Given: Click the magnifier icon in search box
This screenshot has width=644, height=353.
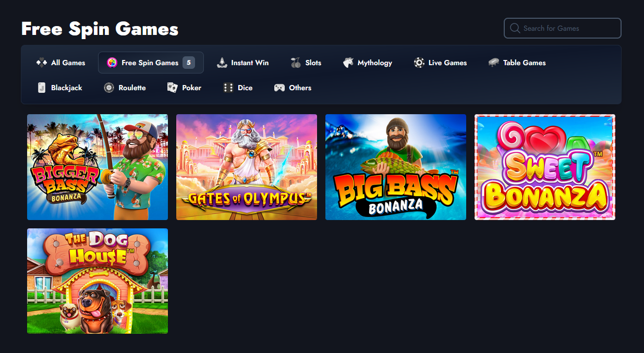Looking at the screenshot, I should coord(515,28).
